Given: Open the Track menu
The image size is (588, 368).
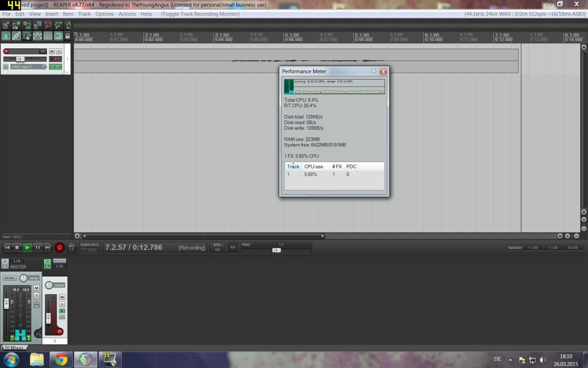Looking at the screenshot, I should coord(85,14).
